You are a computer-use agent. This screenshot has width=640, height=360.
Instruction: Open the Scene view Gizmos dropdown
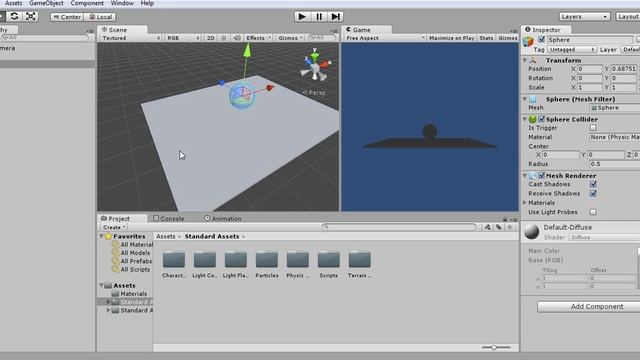coord(290,38)
